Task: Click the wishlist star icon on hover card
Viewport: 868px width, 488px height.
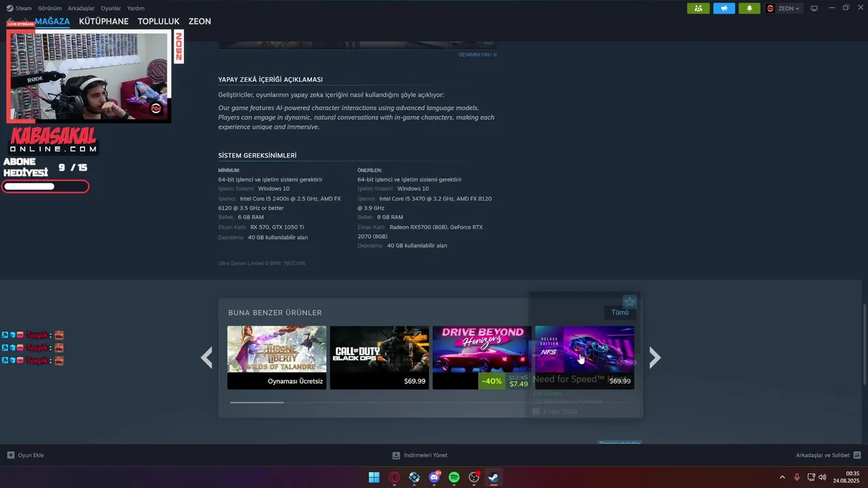Action: [x=630, y=302]
